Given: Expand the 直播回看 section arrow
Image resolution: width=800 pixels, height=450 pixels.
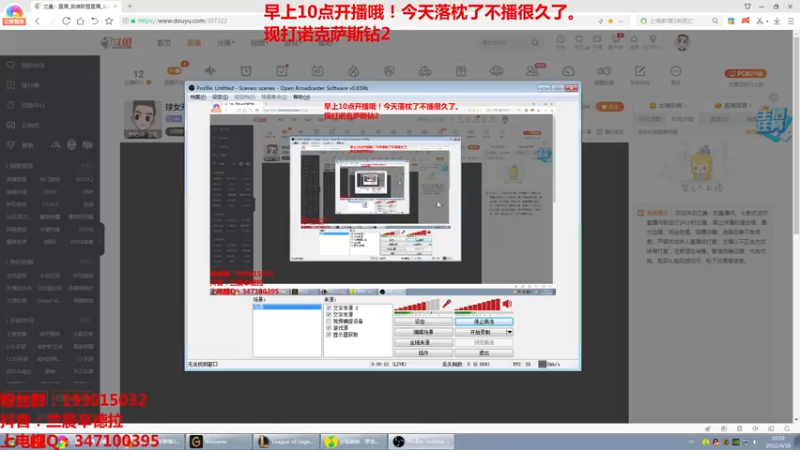Looking at the screenshot, I should (x=751, y=106).
